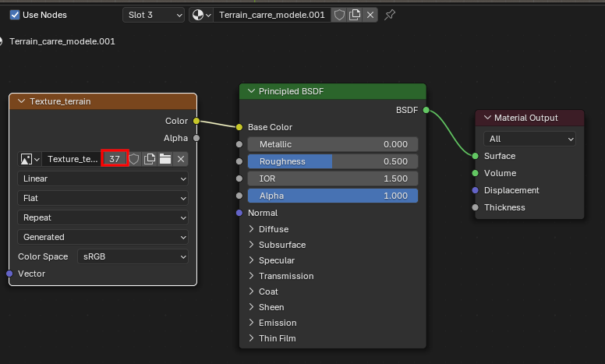Toggle the Use Nodes checkbox
The height and width of the screenshot is (364, 605).
[x=15, y=15]
